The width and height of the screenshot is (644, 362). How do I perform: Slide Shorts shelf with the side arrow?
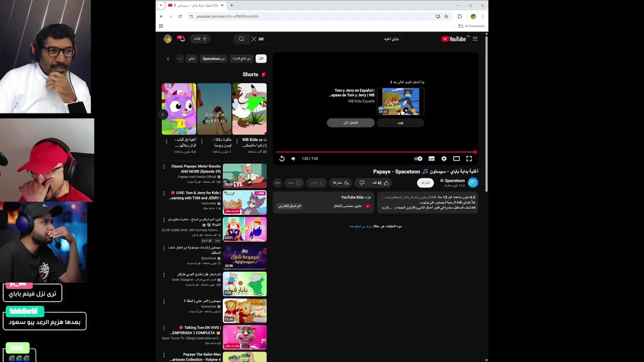[163, 115]
